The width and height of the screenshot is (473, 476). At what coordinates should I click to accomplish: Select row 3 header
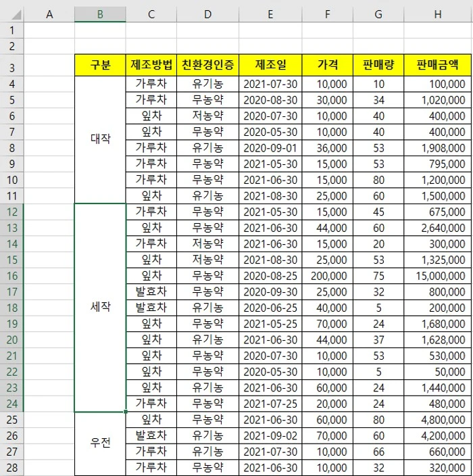coord(12,65)
